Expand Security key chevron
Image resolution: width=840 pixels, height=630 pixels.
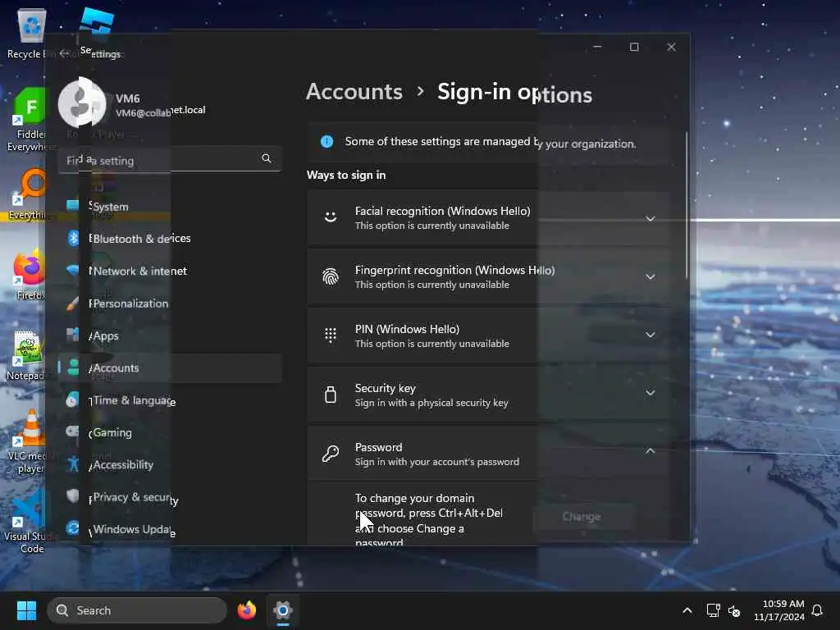pyautogui.click(x=650, y=393)
